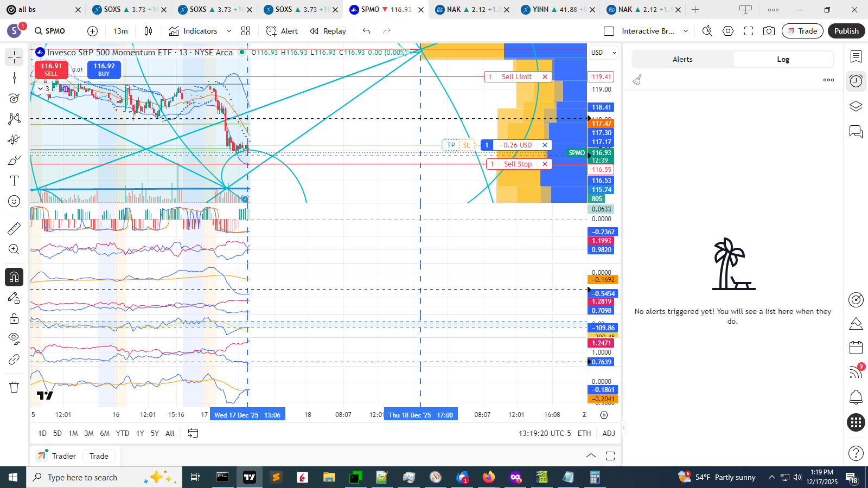868x488 pixels.
Task: Click the 116.92 BUY button
Action: [x=104, y=69]
